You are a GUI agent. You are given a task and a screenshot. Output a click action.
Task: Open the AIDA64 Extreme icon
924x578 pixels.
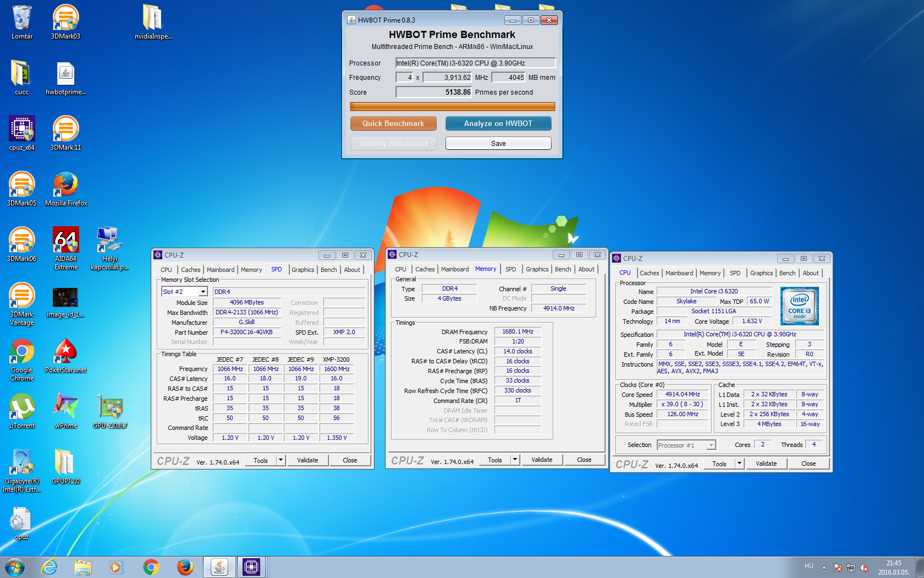(x=66, y=248)
